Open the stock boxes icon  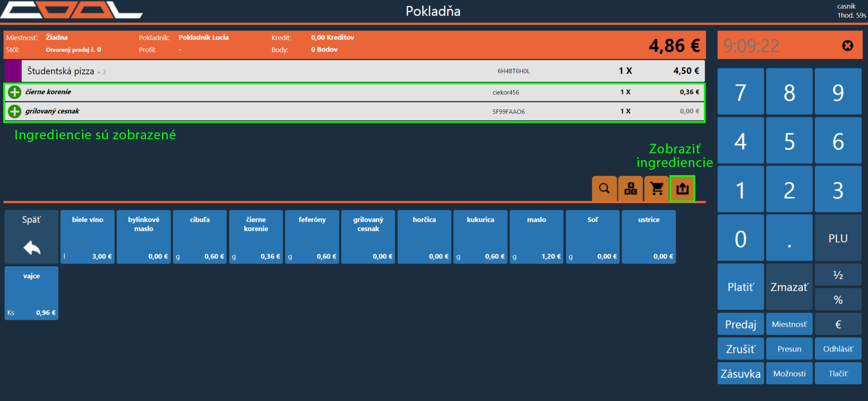coord(630,188)
